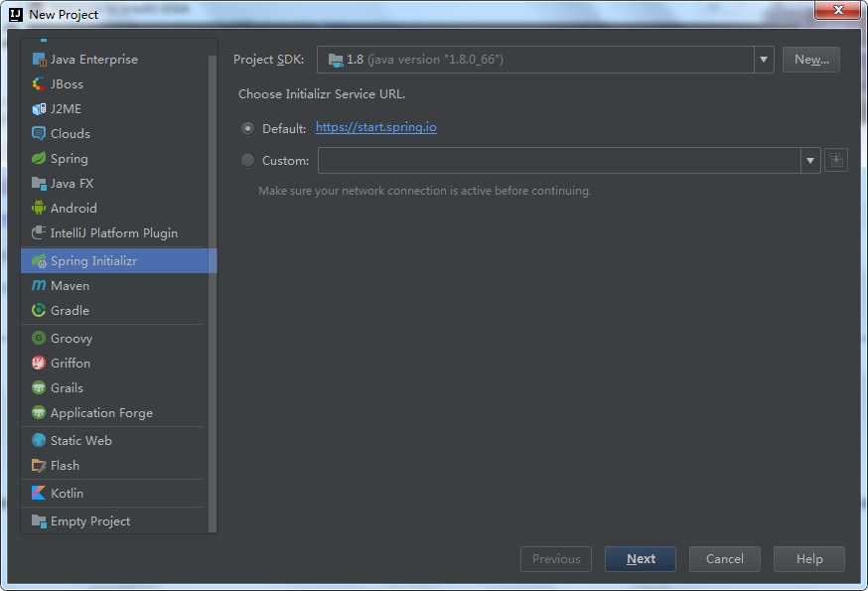
Task: Click the J2ME icon
Action: point(39,109)
